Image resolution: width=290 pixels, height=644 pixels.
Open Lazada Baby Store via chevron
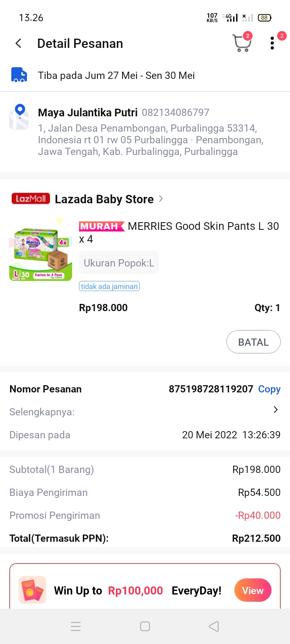(x=161, y=199)
